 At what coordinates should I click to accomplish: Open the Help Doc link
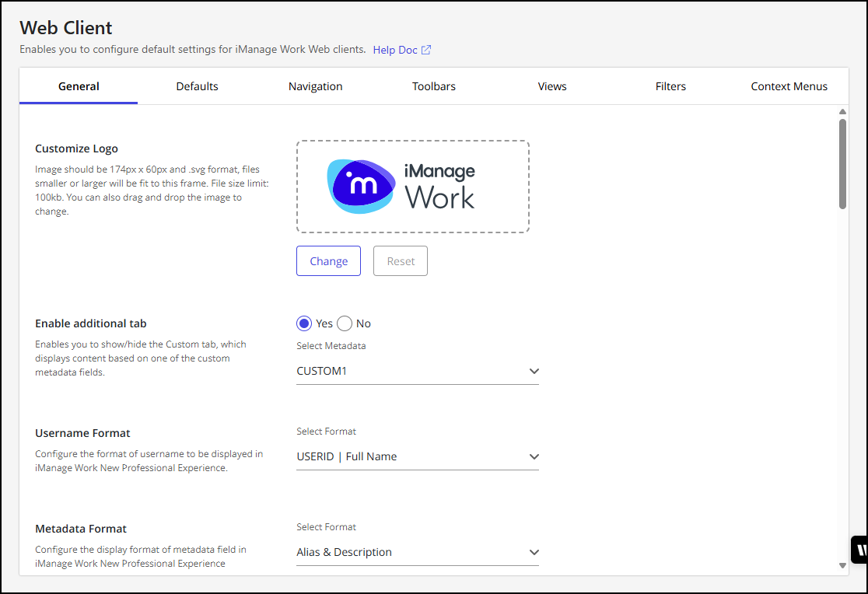[395, 50]
